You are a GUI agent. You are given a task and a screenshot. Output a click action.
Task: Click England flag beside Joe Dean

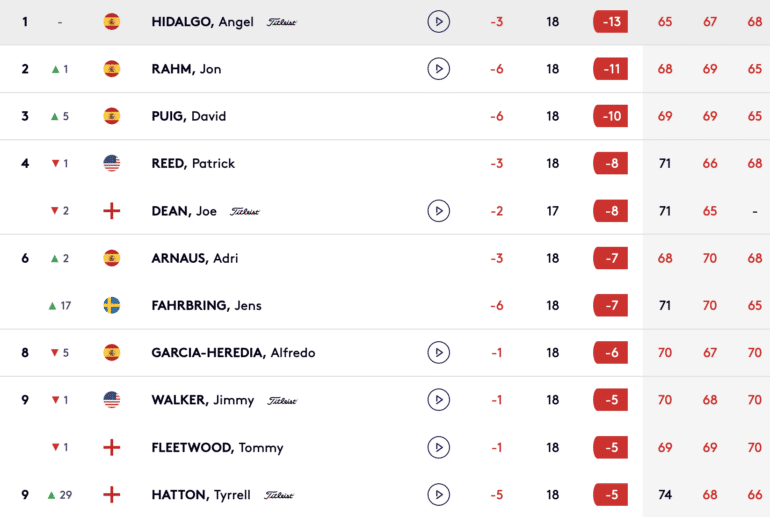pyautogui.click(x=111, y=211)
